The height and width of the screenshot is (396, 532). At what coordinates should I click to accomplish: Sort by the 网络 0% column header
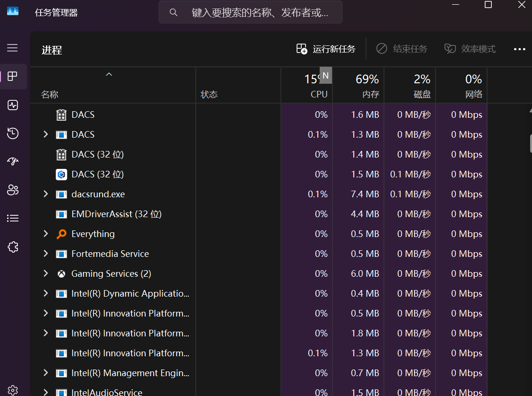coord(462,85)
